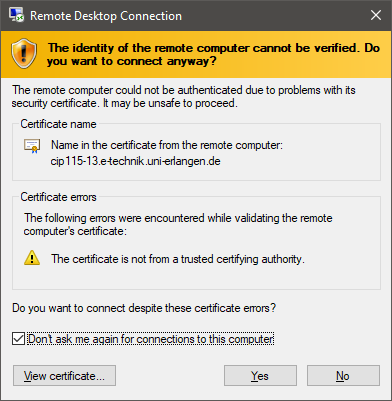This screenshot has height=401, width=392.
Task: Click the "Don't ask me again for connections" label
Action: click(x=151, y=339)
